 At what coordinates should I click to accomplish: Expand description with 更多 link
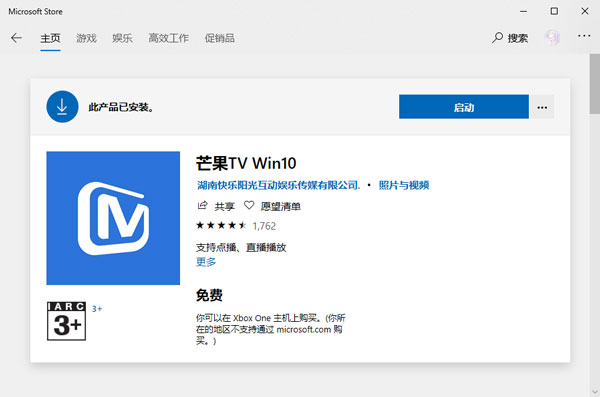click(x=206, y=262)
